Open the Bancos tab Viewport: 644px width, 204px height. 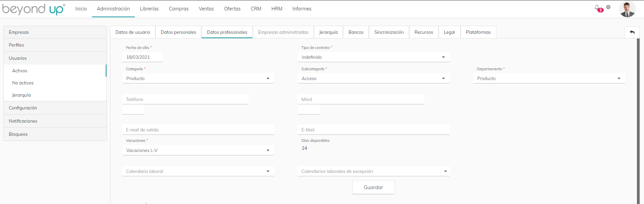[356, 32]
